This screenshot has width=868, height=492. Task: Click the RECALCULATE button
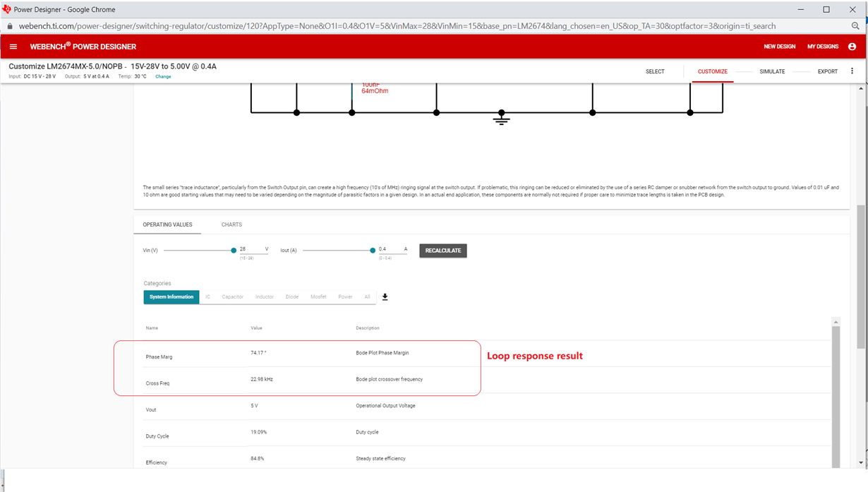pyautogui.click(x=443, y=251)
